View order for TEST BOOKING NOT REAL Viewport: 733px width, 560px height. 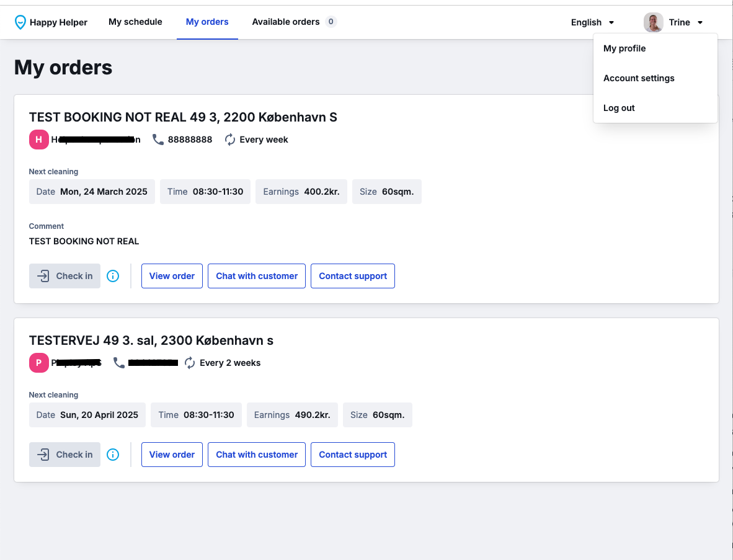coord(172,276)
